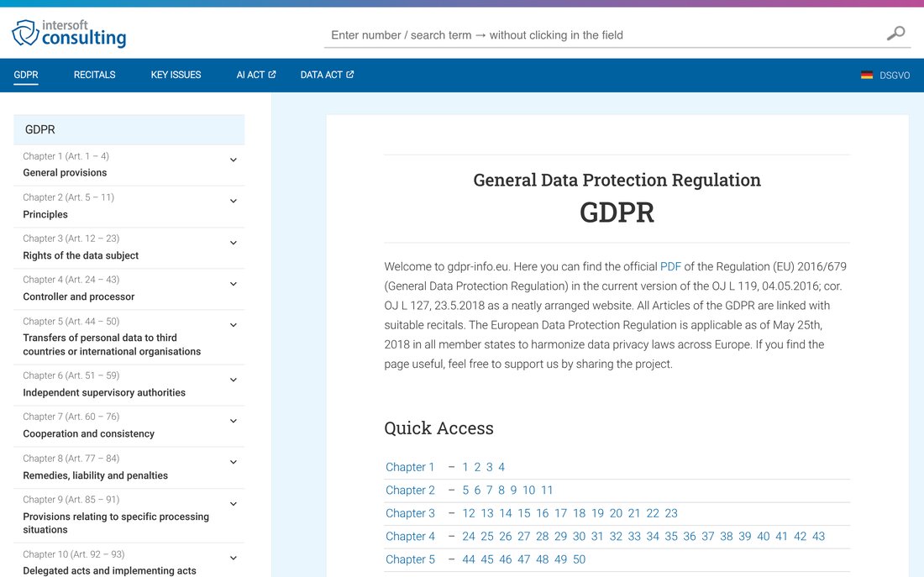The width and height of the screenshot is (924, 577).
Task: Open sidebar item Independent supervisory authorities
Action: click(x=104, y=392)
